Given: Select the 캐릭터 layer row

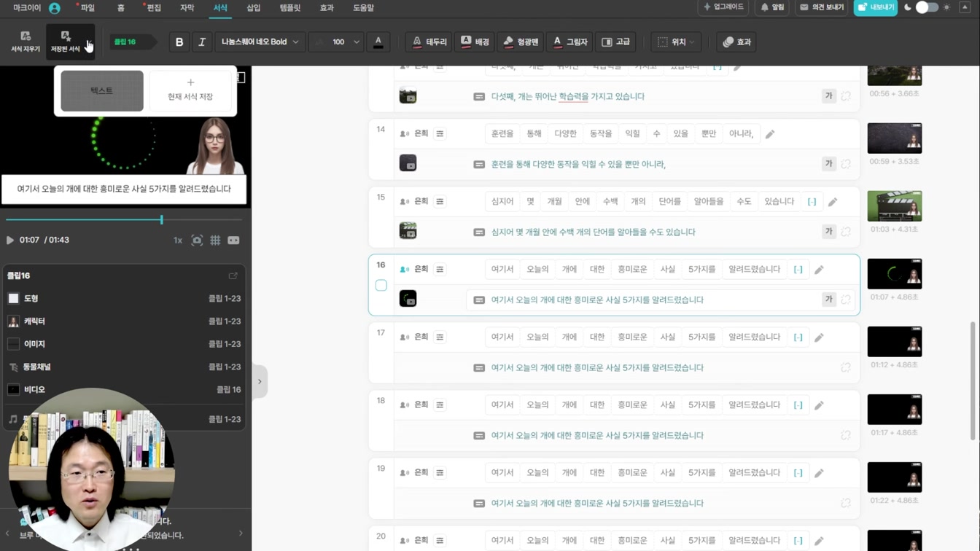Looking at the screenshot, I should [x=124, y=321].
